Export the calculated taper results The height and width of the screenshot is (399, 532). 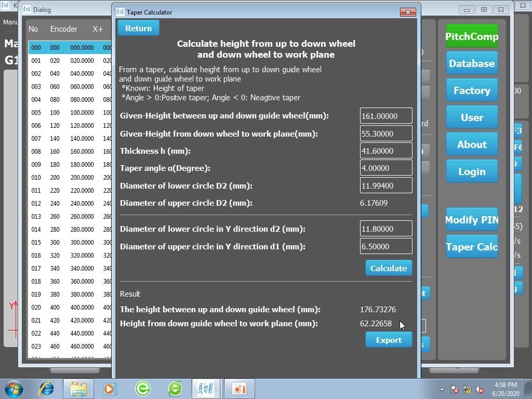(389, 340)
